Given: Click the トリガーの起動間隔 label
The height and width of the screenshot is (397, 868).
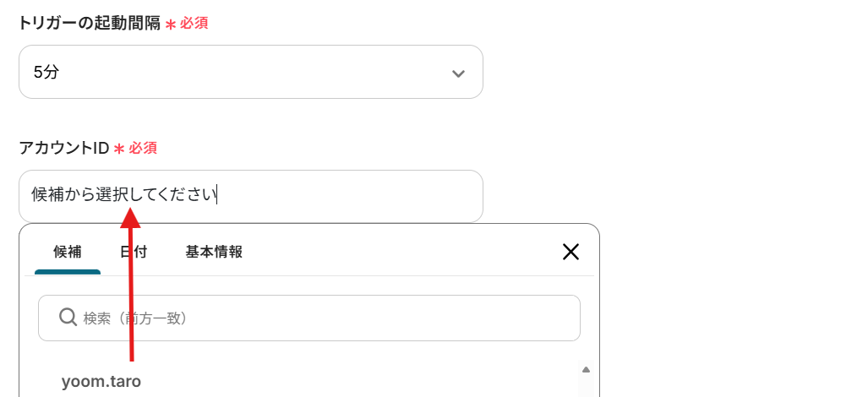Looking at the screenshot, I should coord(89,23).
